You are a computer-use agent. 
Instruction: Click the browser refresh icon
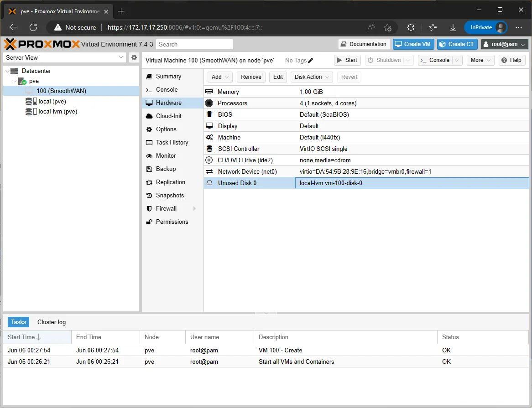point(33,27)
